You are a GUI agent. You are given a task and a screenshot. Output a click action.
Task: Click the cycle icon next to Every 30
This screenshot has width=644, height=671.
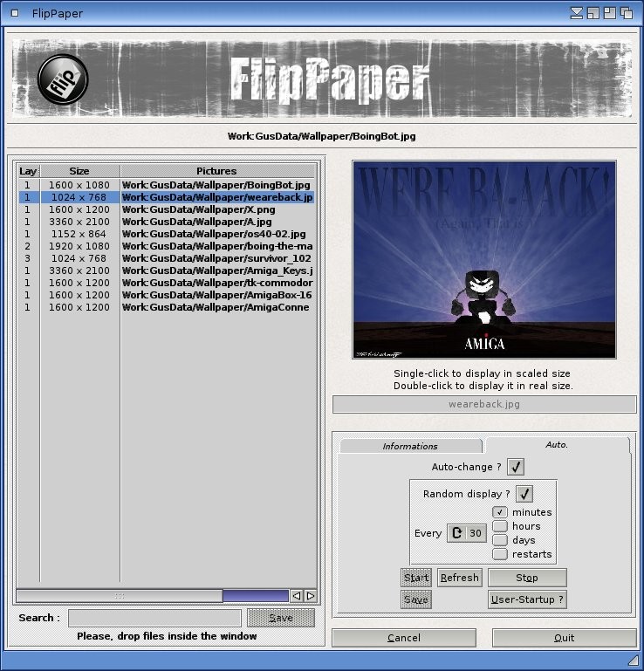[456, 533]
